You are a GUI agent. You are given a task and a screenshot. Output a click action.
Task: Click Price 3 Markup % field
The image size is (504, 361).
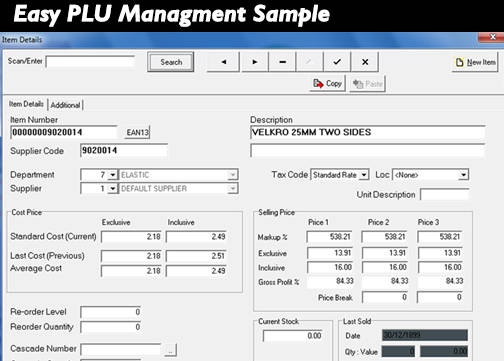440,237
